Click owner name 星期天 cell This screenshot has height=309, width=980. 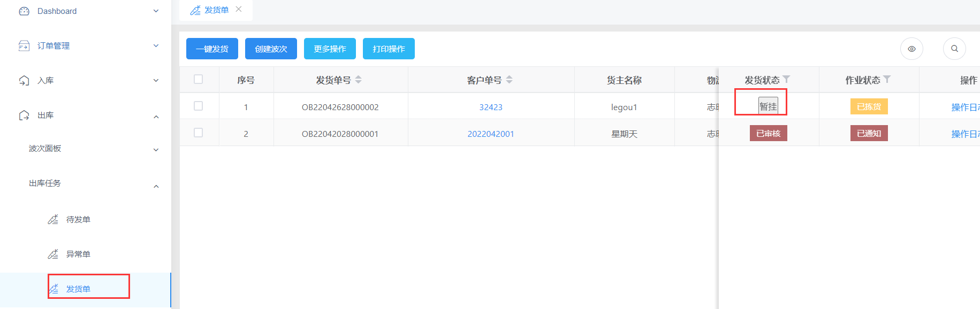pos(625,134)
